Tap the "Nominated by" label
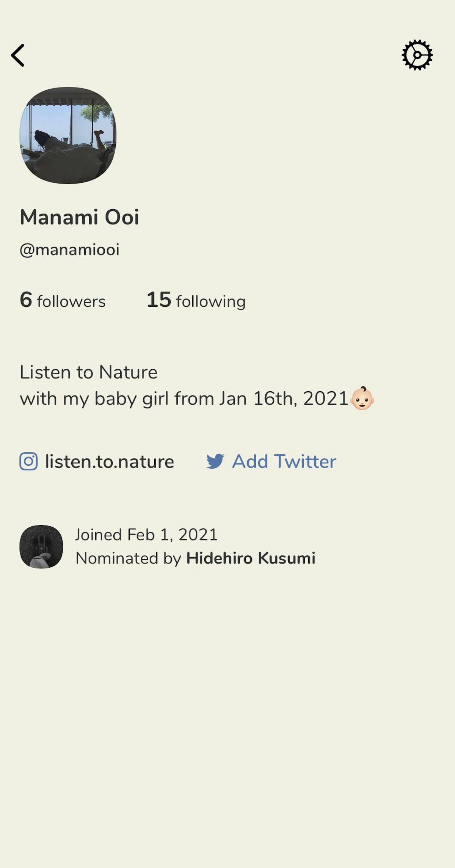455x868 pixels. [x=128, y=558]
